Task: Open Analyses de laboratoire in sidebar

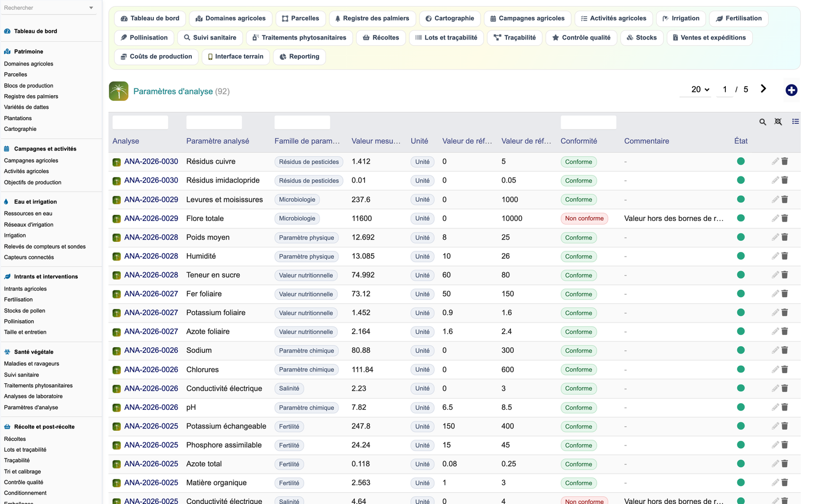Action: click(33, 396)
